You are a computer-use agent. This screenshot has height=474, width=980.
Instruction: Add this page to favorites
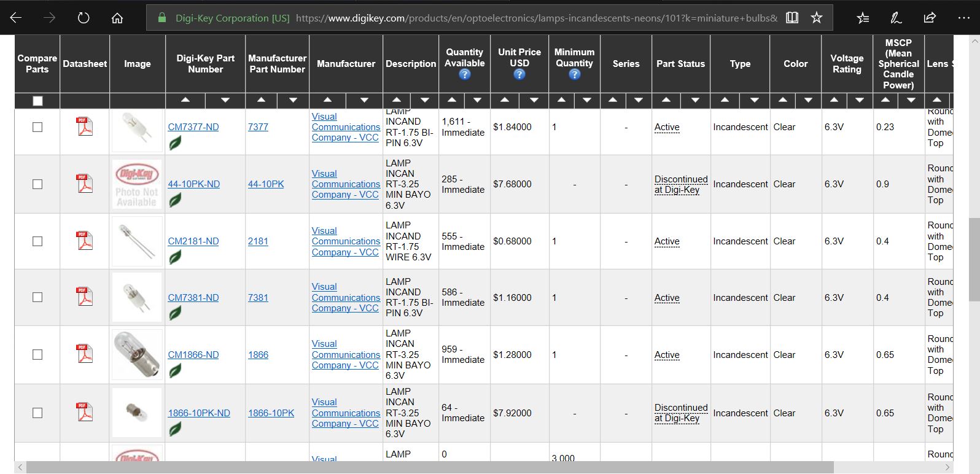tap(817, 18)
